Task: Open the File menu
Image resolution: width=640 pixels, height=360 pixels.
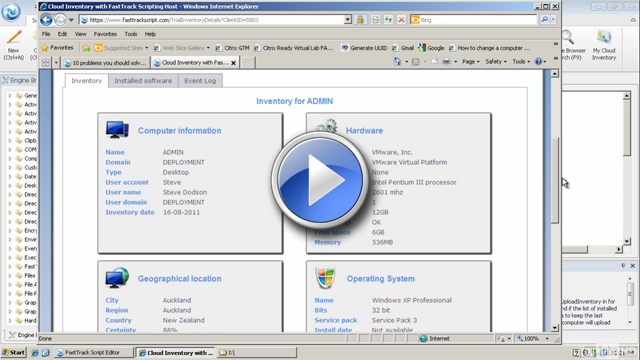Action: [x=46, y=34]
